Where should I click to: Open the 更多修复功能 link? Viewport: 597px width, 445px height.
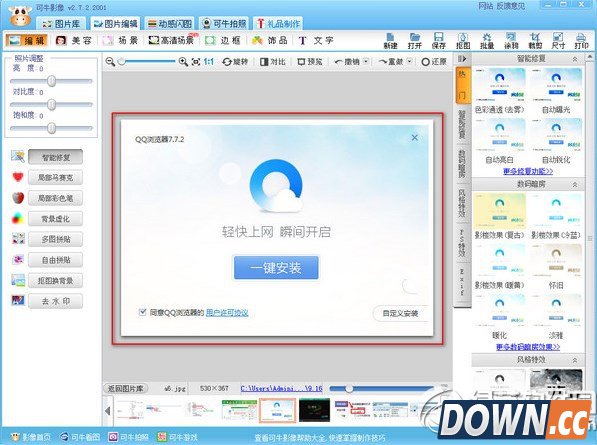point(528,172)
